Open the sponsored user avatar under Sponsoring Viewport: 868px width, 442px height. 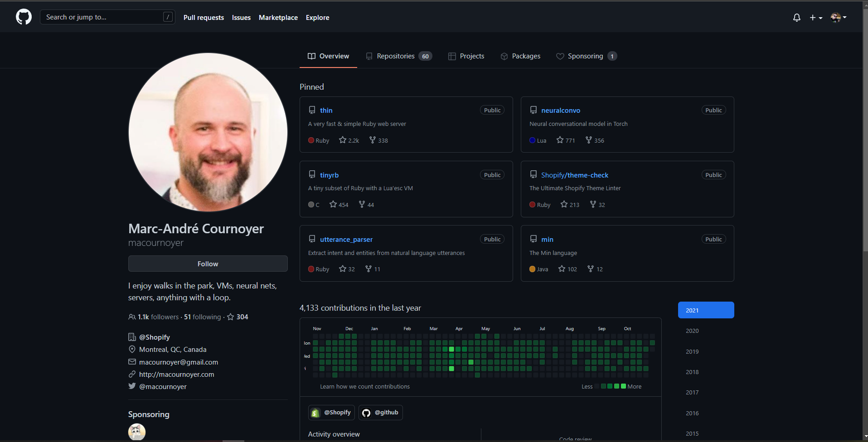coord(137,432)
